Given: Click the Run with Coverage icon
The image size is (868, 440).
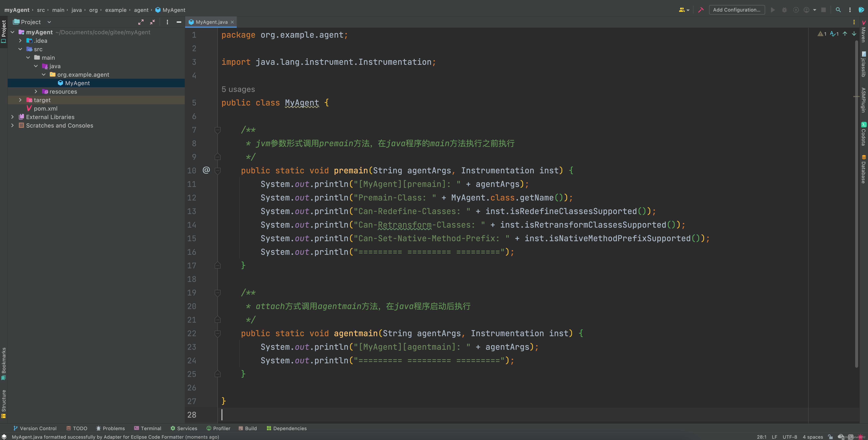Looking at the screenshot, I should [x=796, y=10].
